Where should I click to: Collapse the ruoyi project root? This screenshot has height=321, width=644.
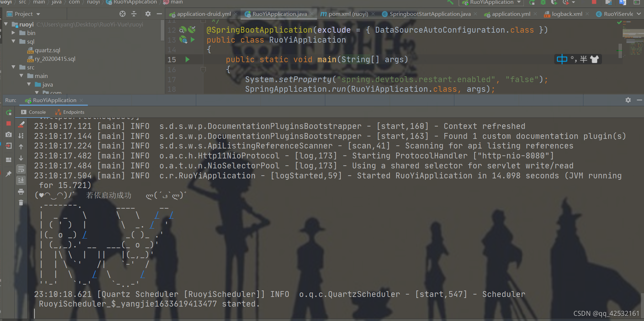[x=6, y=24]
